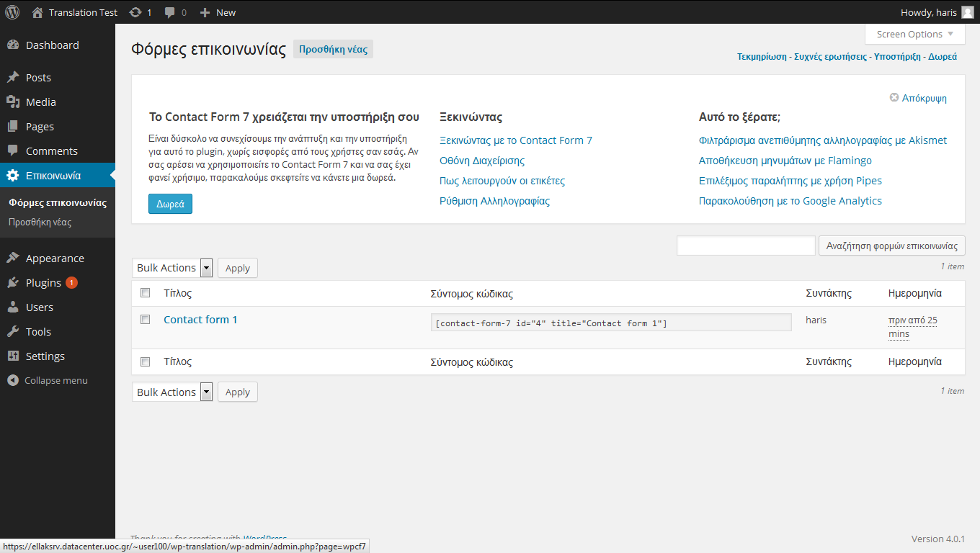Screen dimensions: 980x553
Task: Click the Howdy, haris account text
Action: pyautogui.click(x=929, y=12)
